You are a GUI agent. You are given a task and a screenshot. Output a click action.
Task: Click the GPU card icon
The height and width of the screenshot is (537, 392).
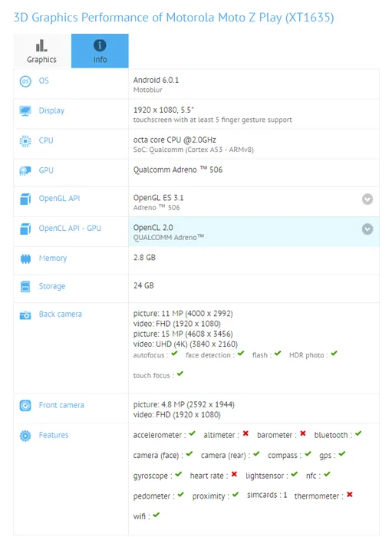pos(25,170)
